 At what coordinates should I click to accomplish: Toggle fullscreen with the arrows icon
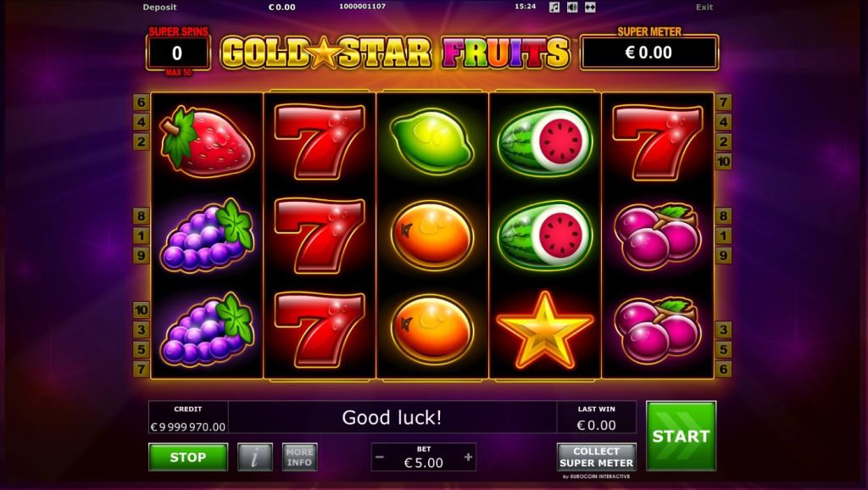[x=590, y=7]
